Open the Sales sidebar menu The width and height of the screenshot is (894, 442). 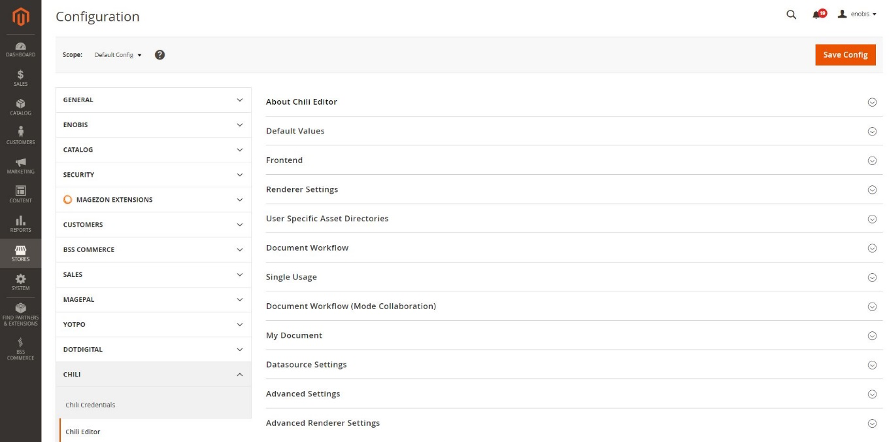[21, 78]
